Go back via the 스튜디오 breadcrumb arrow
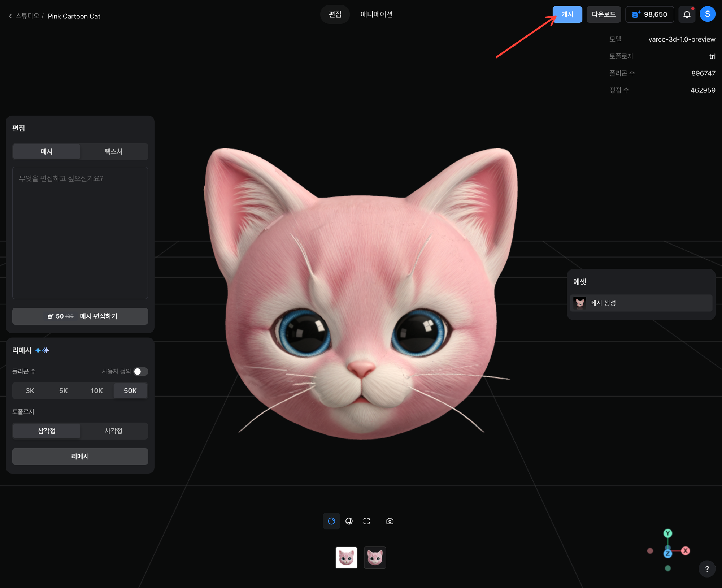The width and height of the screenshot is (722, 588). point(10,16)
